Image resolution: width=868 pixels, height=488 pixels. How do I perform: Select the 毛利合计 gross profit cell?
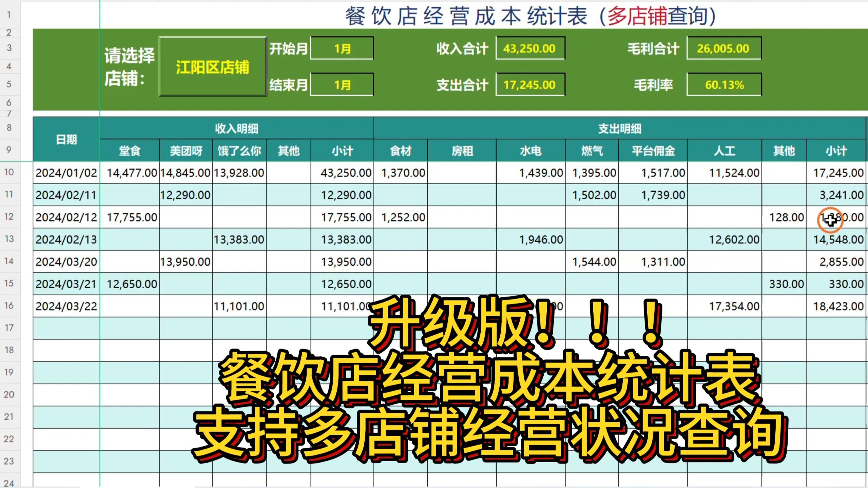pyautogui.click(x=724, y=48)
